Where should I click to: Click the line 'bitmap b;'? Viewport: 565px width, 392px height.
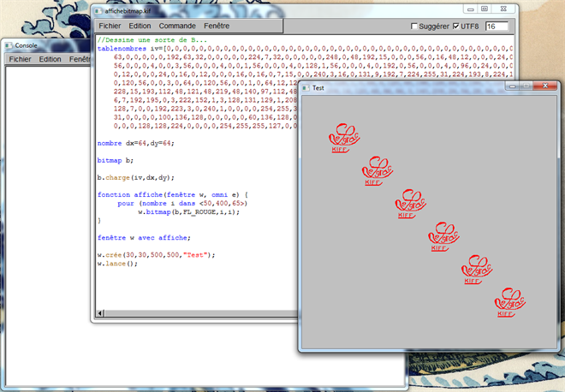coord(116,161)
